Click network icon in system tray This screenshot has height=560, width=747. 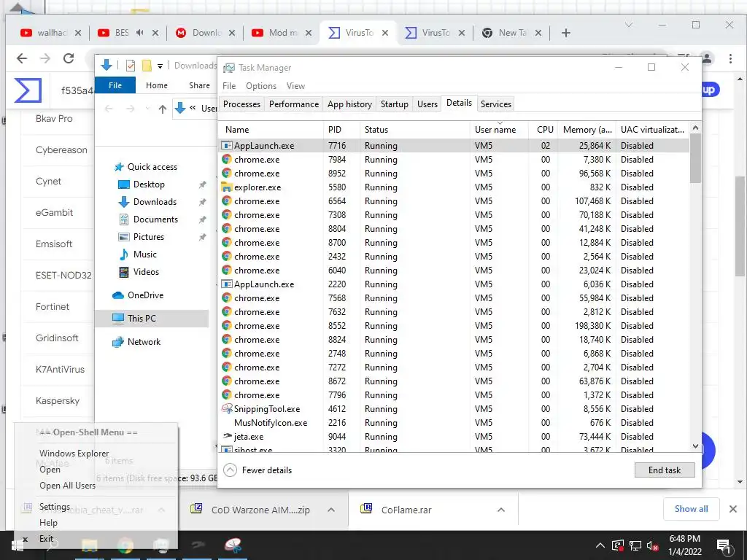coord(635,545)
